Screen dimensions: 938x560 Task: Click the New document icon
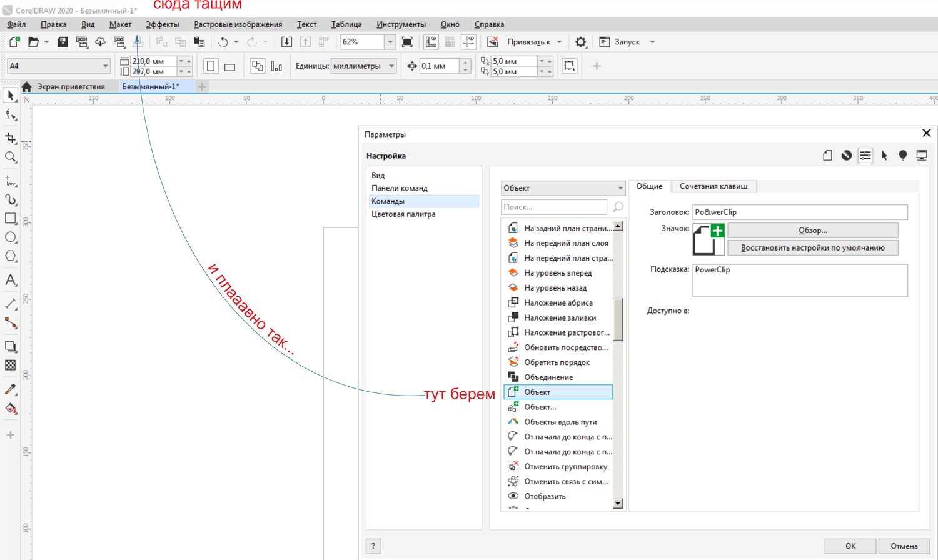point(14,42)
